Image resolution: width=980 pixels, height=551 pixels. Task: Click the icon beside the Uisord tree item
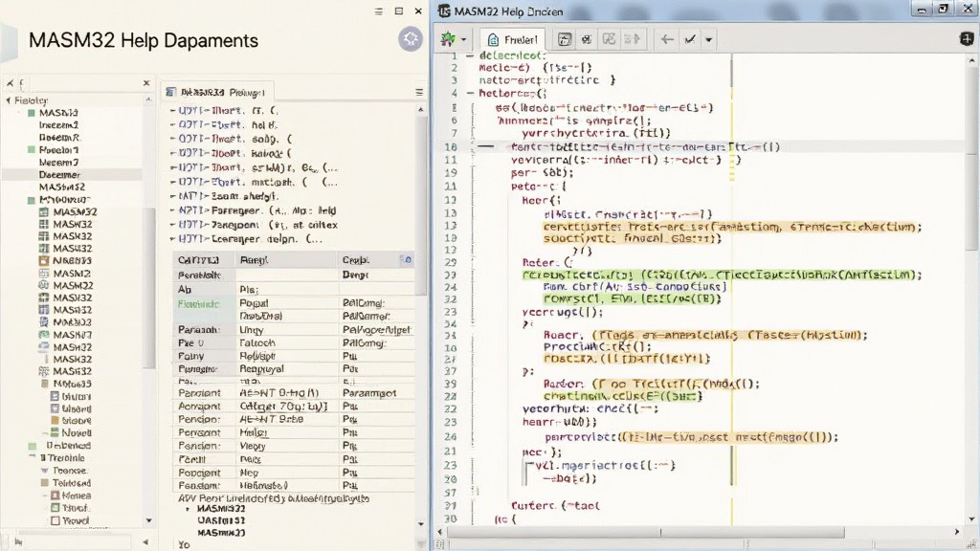(55, 408)
